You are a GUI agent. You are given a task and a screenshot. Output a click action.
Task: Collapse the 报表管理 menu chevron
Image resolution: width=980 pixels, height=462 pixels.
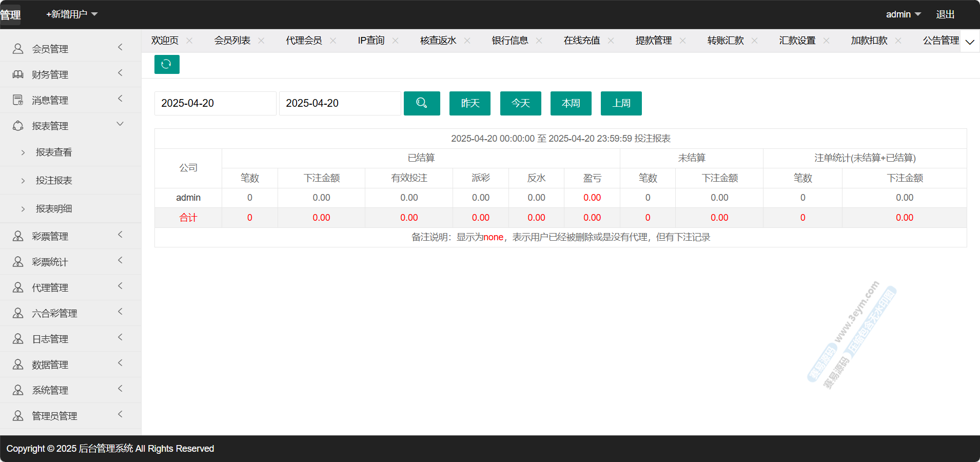[x=120, y=124]
